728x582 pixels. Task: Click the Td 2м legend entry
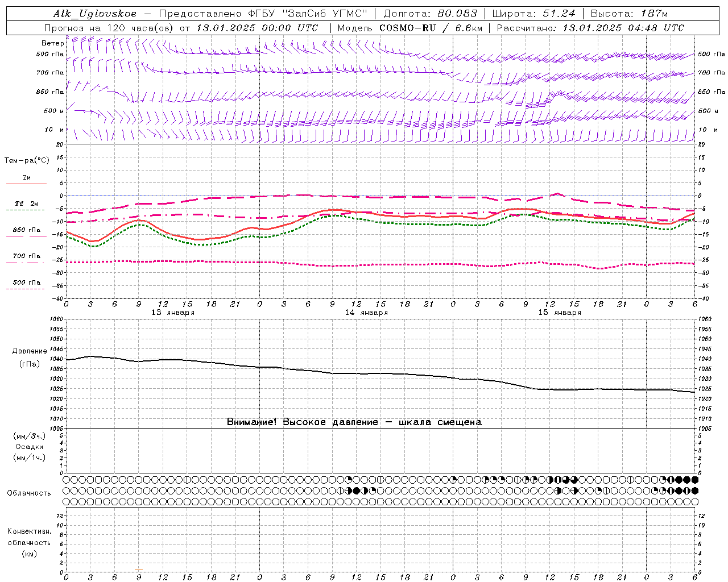pos(26,203)
